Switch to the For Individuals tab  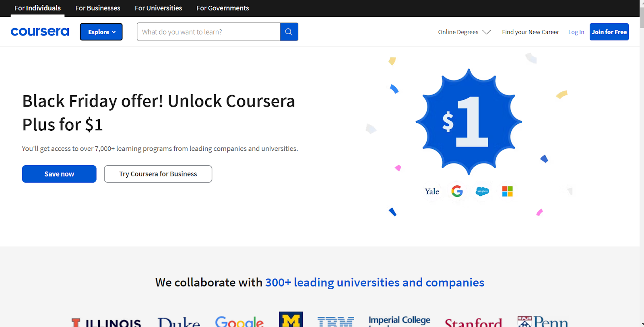pyautogui.click(x=38, y=8)
